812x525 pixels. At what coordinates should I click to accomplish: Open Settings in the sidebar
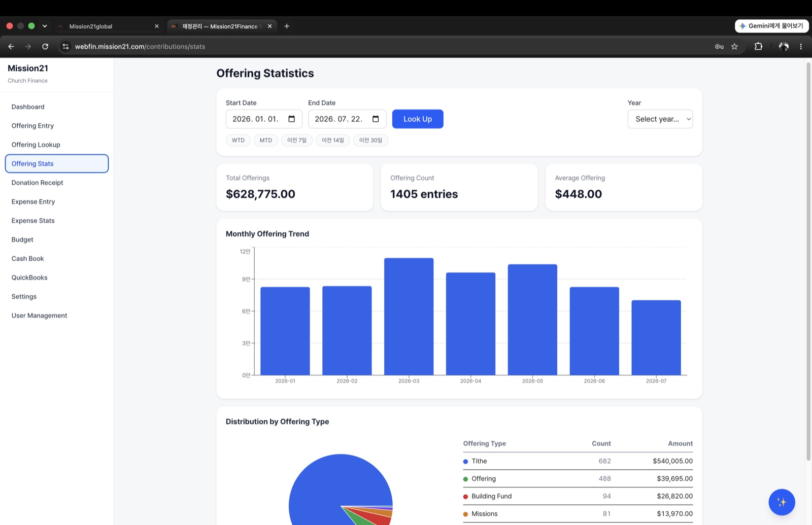pyautogui.click(x=24, y=297)
